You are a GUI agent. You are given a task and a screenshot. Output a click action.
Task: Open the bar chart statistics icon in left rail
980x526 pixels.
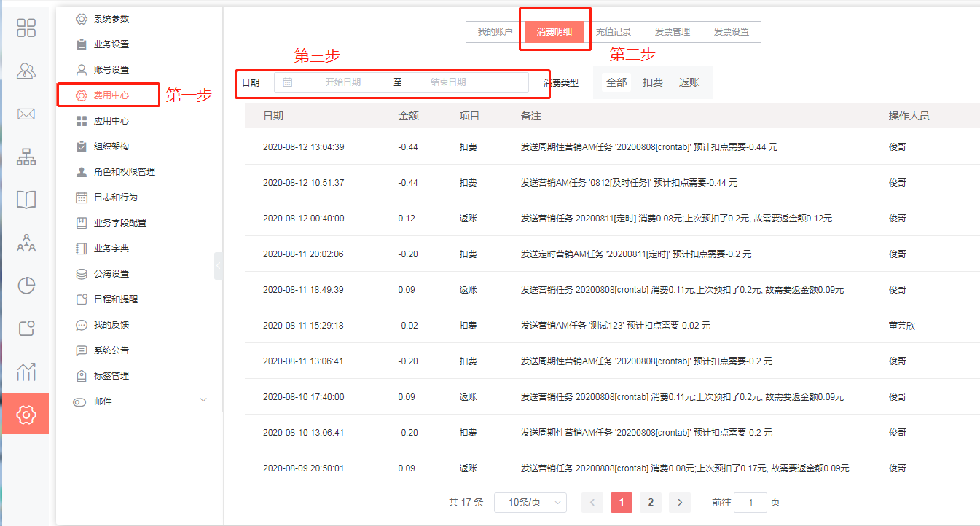click(x=26, y=372)
